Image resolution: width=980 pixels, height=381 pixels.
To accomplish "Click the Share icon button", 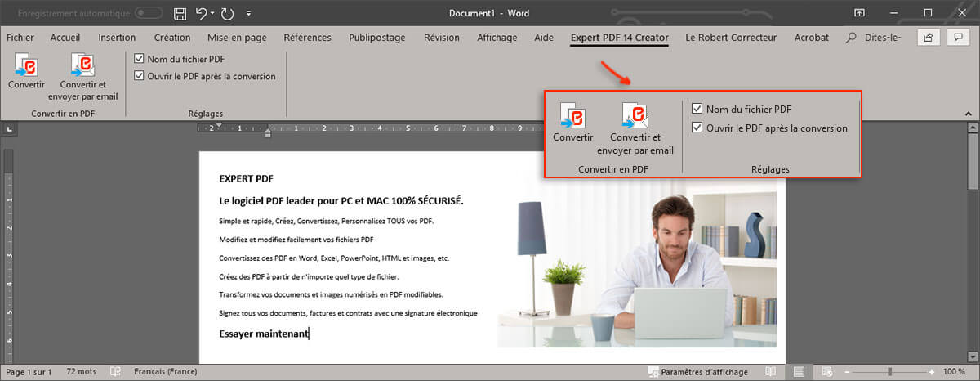I will click(x=928, y=38).
